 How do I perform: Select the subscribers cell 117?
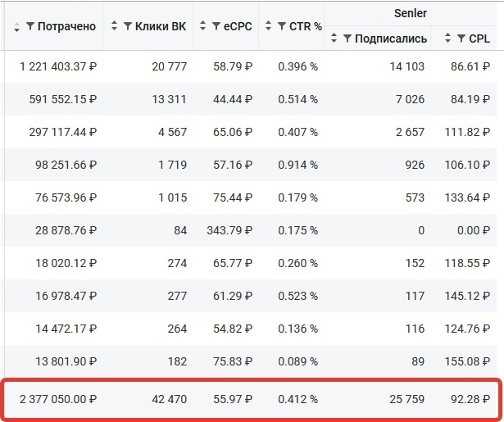click(x=415, y=296)
